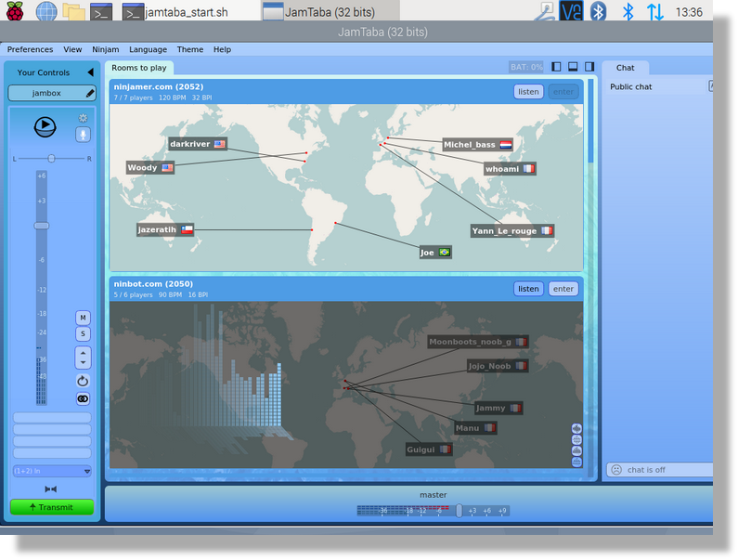Listen to the ninbot.com (2050) room
738x560 pixels.
click(528, 289)
